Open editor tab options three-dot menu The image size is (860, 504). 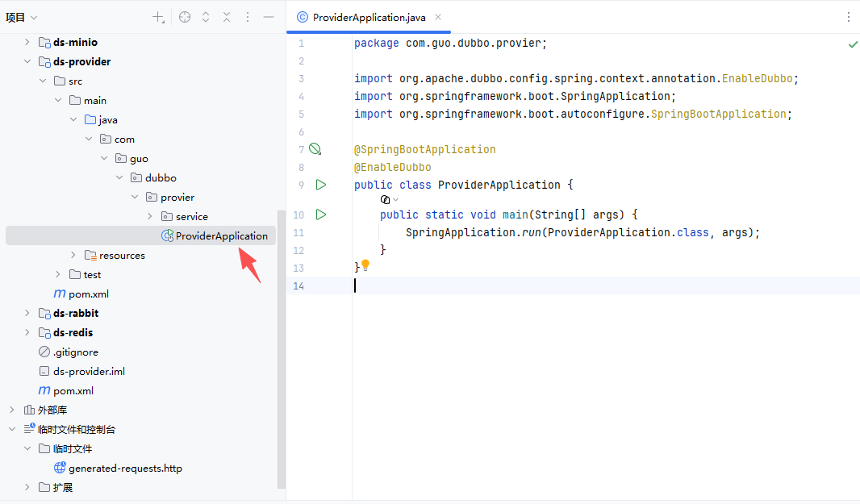tap(848, 18)
